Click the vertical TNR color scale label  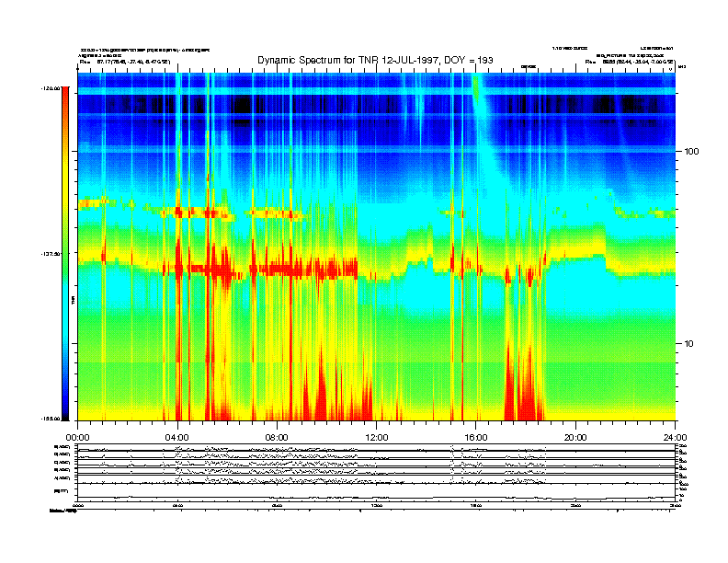coord(73,300)
